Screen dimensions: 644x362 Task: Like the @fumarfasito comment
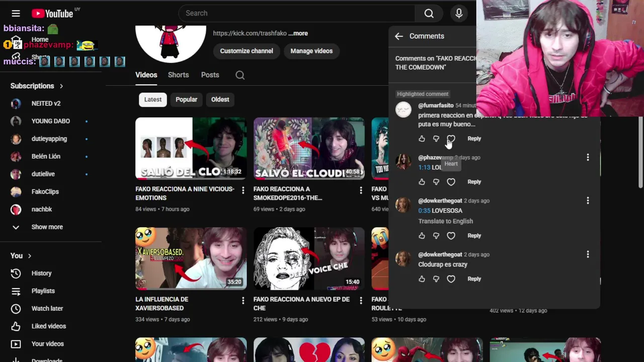coord(422,139)
